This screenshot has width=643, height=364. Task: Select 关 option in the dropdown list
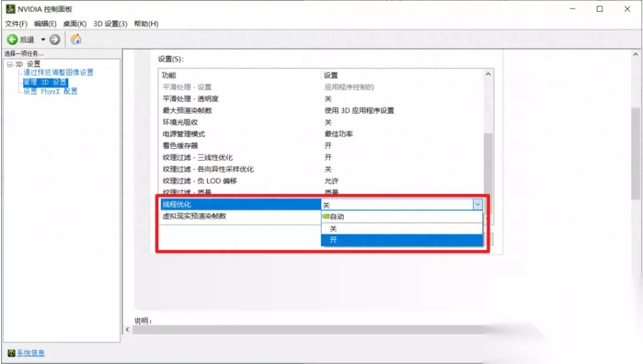tap(402, 228)
